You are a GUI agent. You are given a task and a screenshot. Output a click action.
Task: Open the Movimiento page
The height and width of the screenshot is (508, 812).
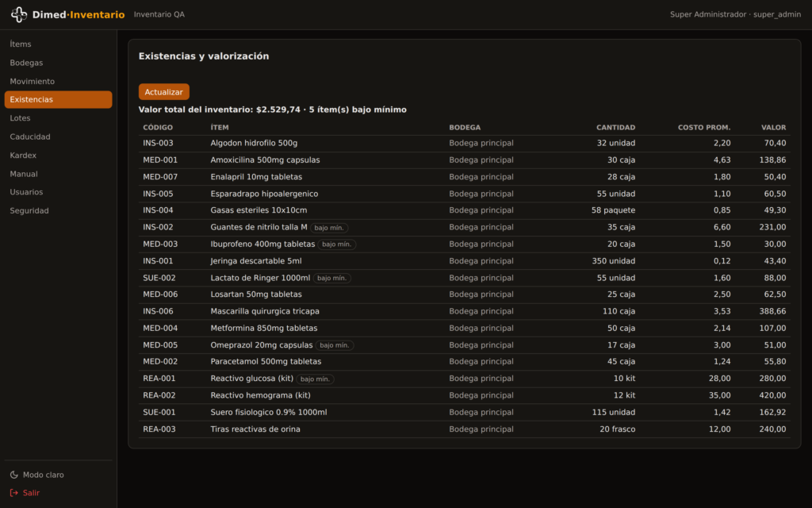click(x=58, y=82)
